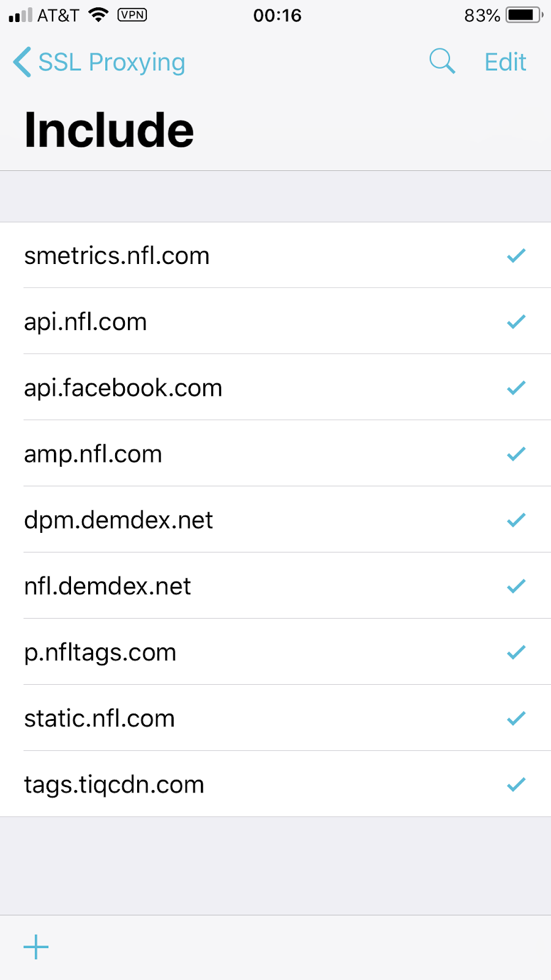Open the nfl.demdex.net entry

tap(108, 587)
